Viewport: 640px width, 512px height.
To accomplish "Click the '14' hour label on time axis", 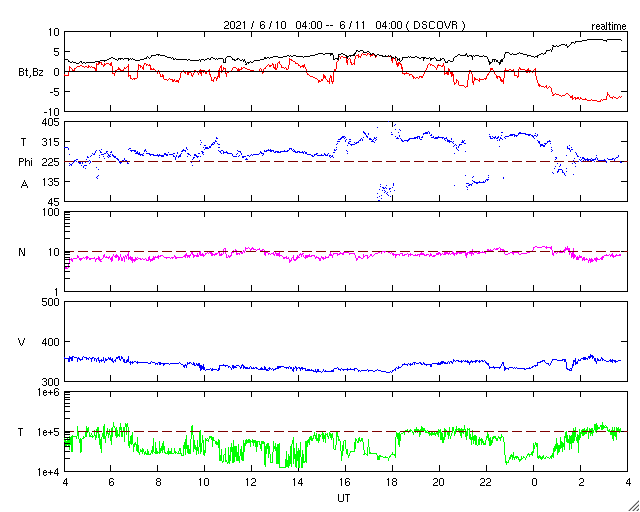I will click(298, 482).
